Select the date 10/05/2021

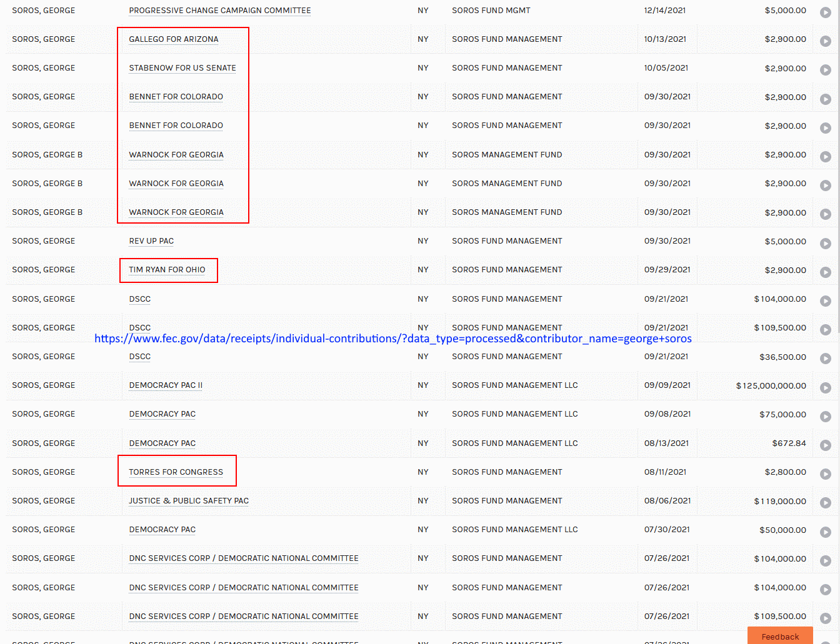(x=666, y=68)
